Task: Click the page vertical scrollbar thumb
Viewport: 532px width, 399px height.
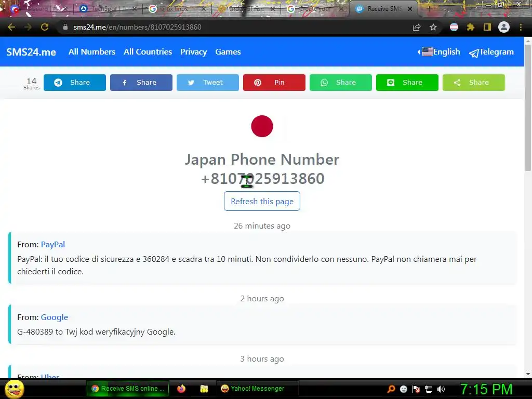Action: click(528, 107)
